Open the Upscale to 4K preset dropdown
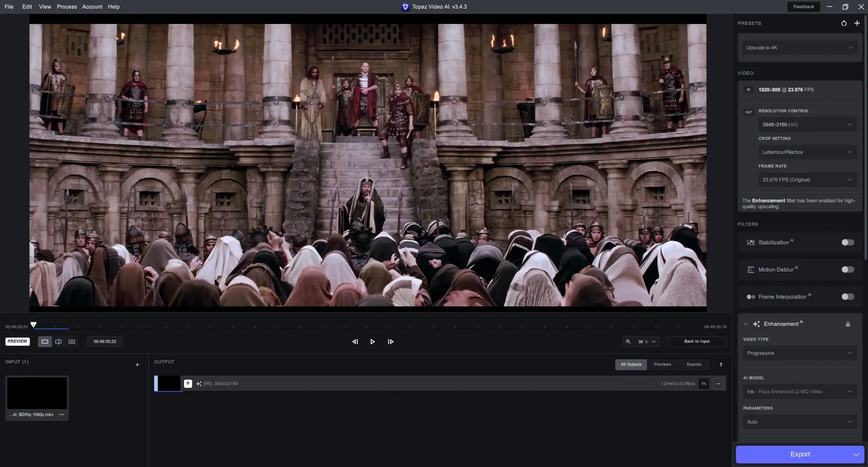 [800, 48]
